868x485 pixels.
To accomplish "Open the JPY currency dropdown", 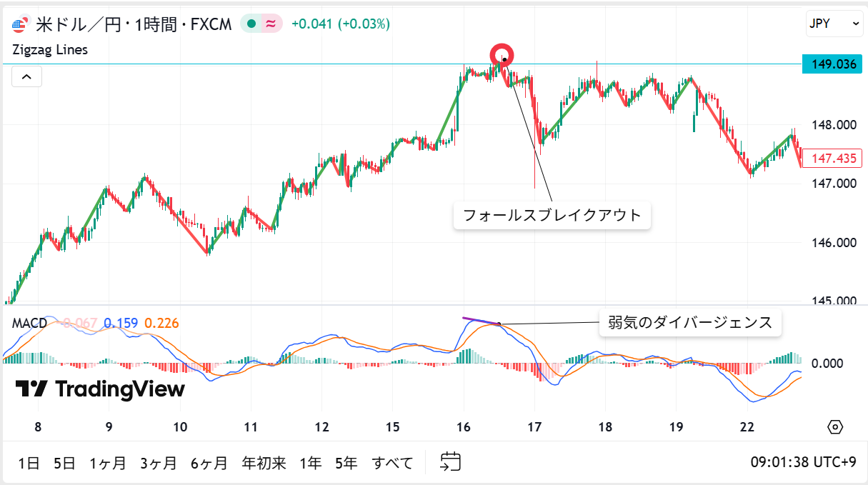I will click(834, 24).
